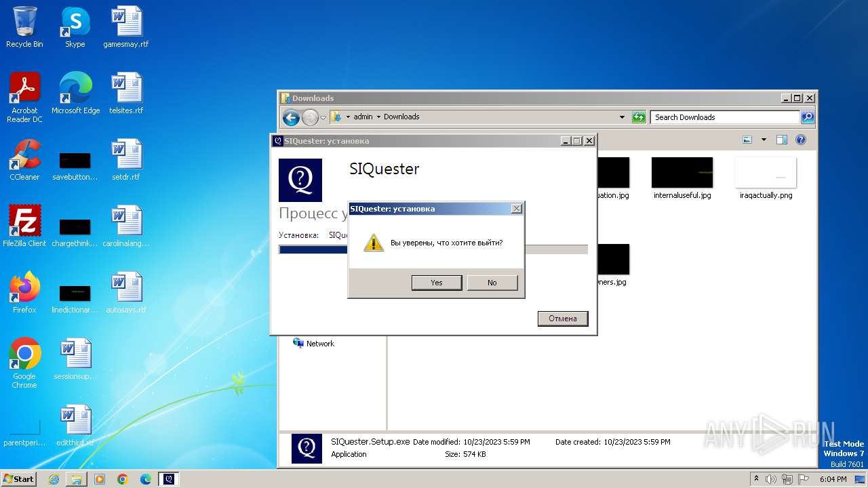Click SIQuester.Setup.exe icon in the details pane

(x=307, y=448)
